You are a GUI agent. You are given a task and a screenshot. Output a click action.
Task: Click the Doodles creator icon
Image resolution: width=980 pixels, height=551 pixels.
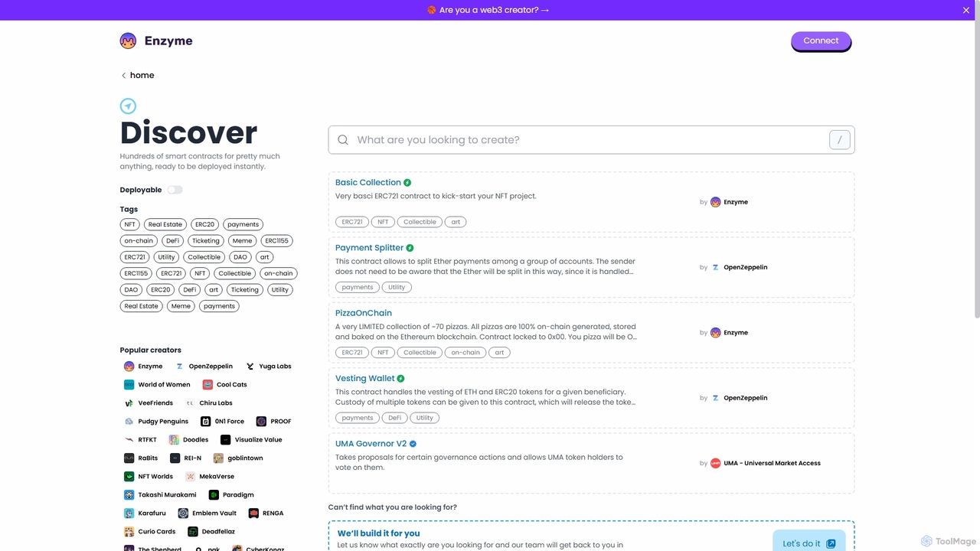pyautogui.click(x=174, y=440)
